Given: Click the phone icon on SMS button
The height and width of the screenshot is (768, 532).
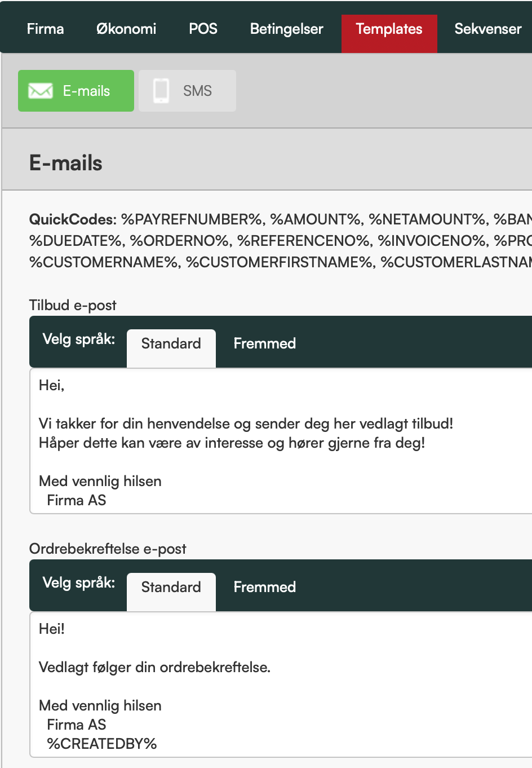Looking at the screenshot, I should click(161, 91).
